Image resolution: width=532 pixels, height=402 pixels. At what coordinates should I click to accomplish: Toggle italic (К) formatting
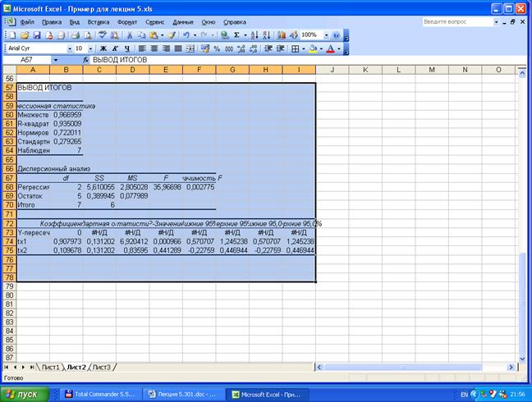[115, 48]
